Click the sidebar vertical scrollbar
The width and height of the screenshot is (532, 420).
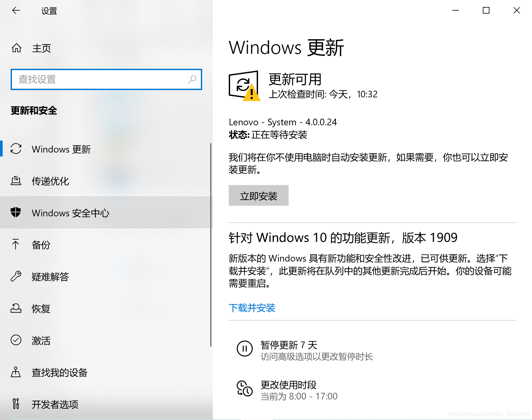pos(211,245)
